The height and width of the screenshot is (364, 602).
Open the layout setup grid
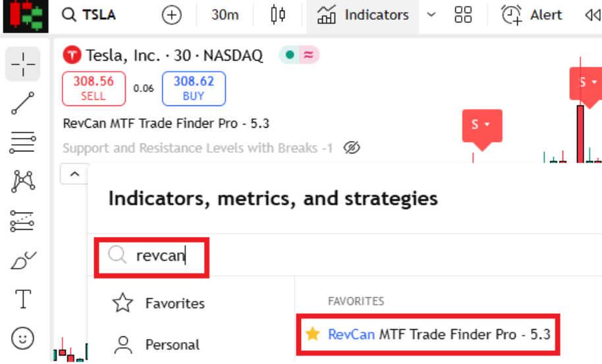[x=463, y=15]
